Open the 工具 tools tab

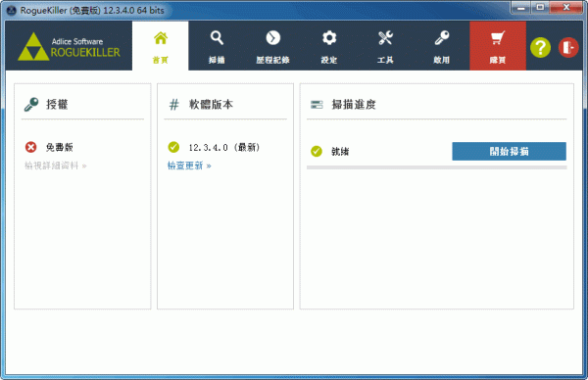(x=385, y=46)
